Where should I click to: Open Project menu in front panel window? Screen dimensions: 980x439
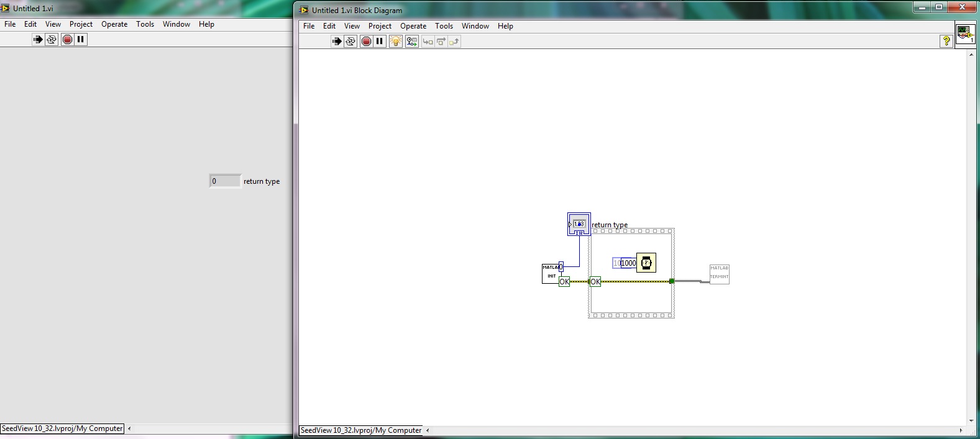[81, 24]
